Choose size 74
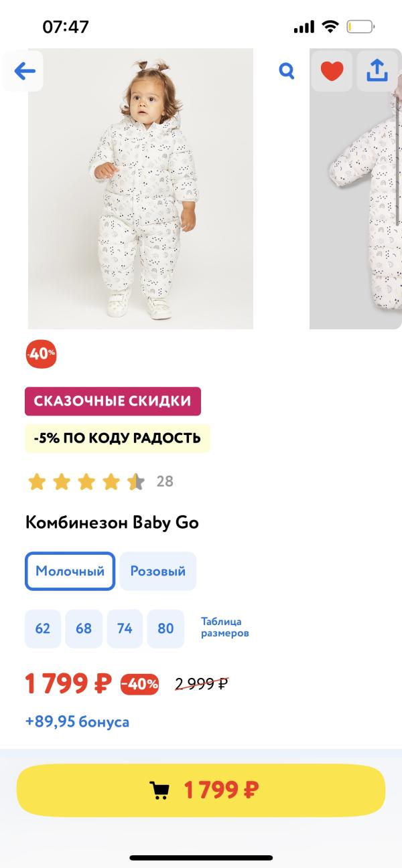This screenshot has height=868, width=402. (x=125, y=628)
